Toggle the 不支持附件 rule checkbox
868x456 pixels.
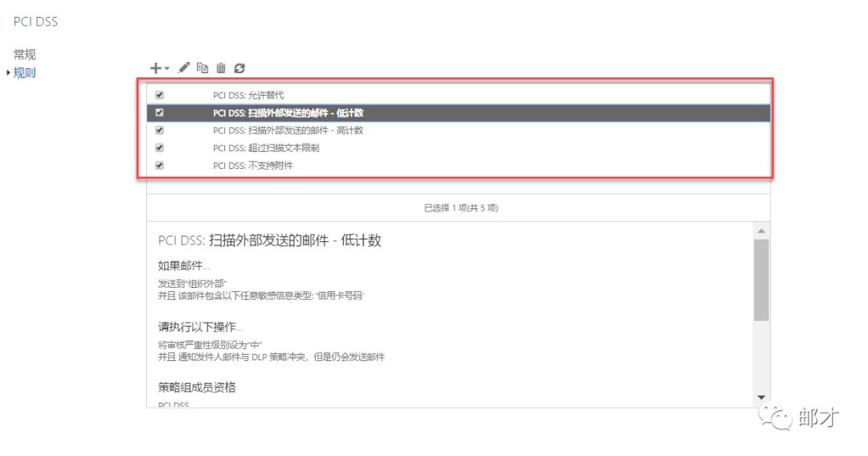click(x=159, y=166)
